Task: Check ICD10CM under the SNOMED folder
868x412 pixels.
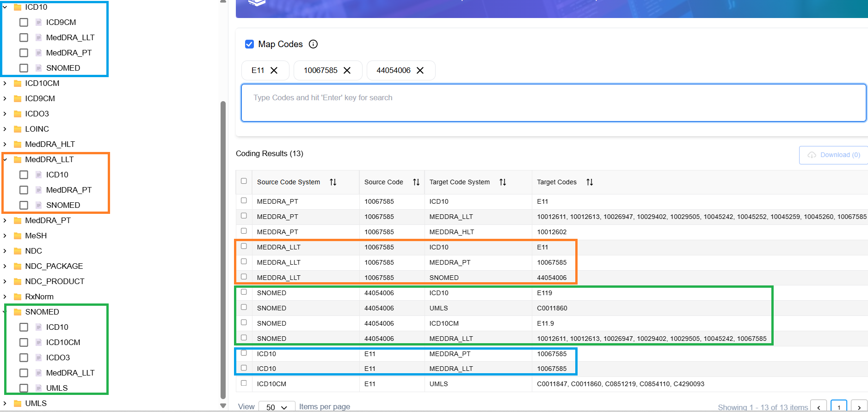Action: pyautogui.click(x=24, y=342)
